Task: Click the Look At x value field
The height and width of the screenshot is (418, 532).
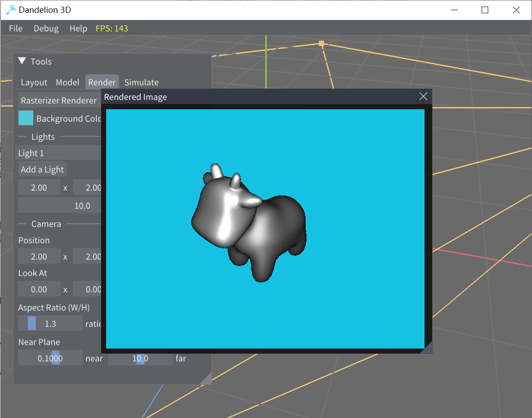Action: click(39, 289)
